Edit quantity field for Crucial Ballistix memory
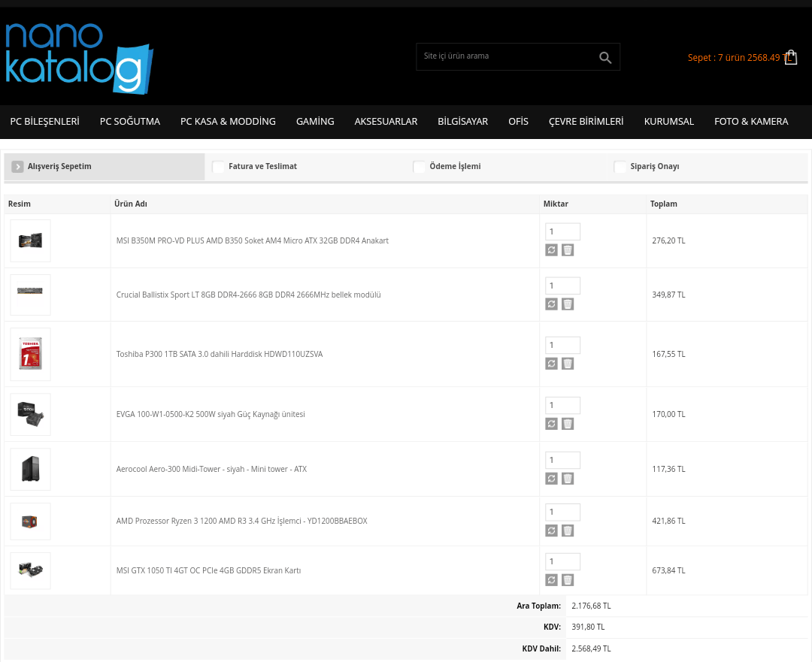 tap(562, 286)
